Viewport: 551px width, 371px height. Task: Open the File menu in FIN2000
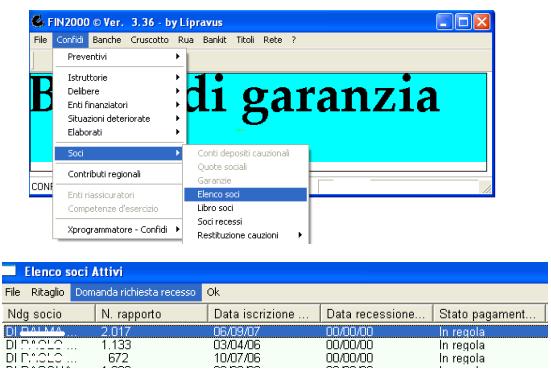tap(40, 40)
